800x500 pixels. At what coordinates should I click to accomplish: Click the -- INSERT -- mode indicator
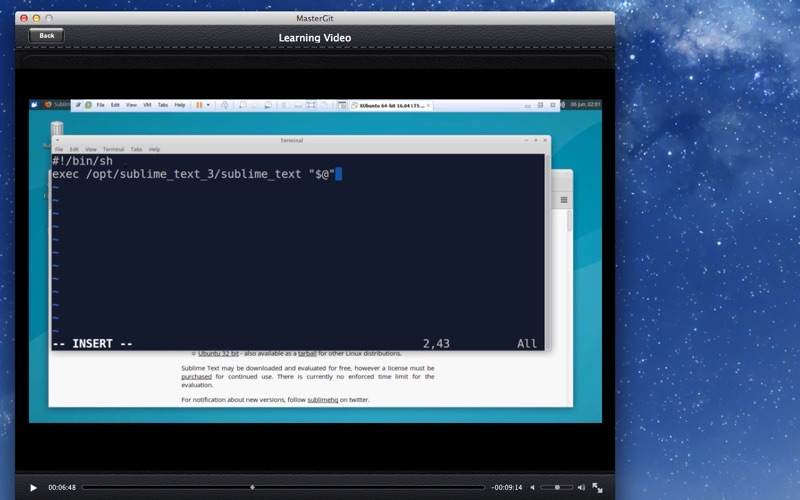pos(92,344)
